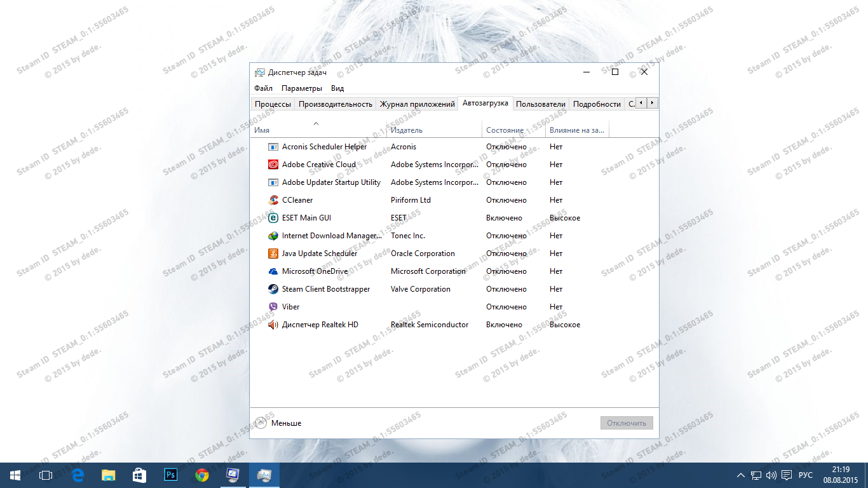Open the Action Center notifications icon

[x=787, y=475]
